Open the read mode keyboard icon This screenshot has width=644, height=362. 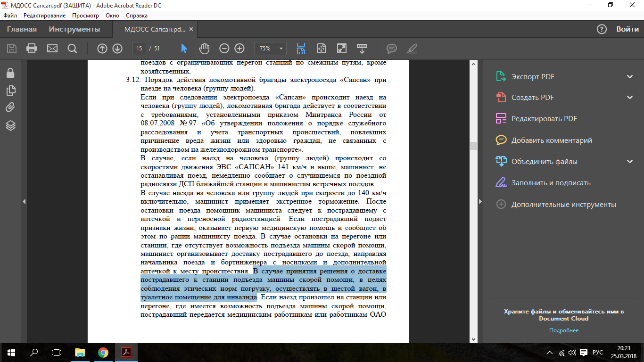point(362,49)
